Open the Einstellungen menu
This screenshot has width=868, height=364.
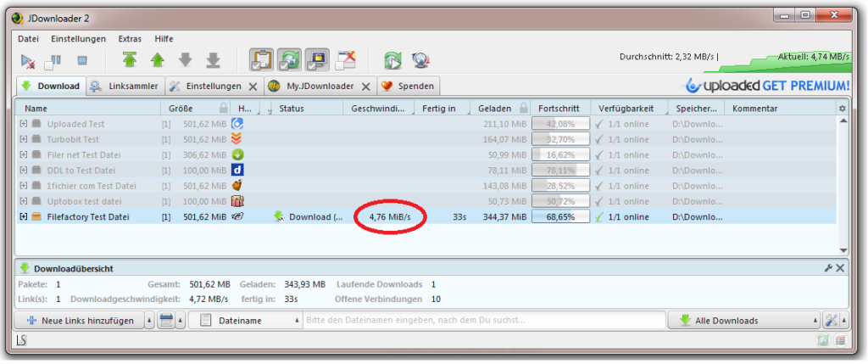pyautogui.click(x=78, y=39)
